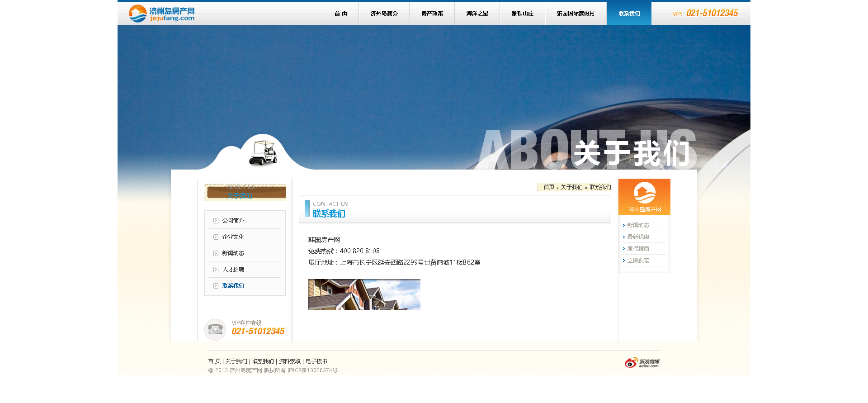The width and height of the screenshot is (868, 403).
Task: Click the arrow icon beside 企业文化
Action: [x=216, y=237]
